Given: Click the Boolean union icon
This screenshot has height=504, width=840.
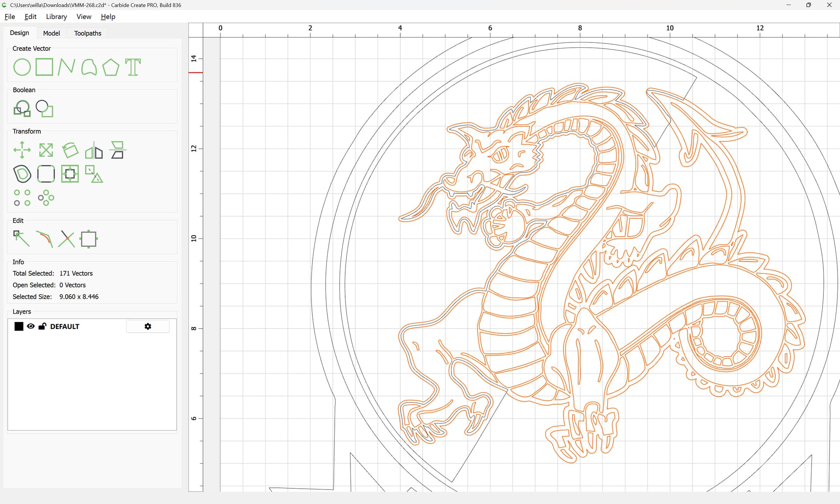Looking at the screenshot, I should click(x=22, y=108).
